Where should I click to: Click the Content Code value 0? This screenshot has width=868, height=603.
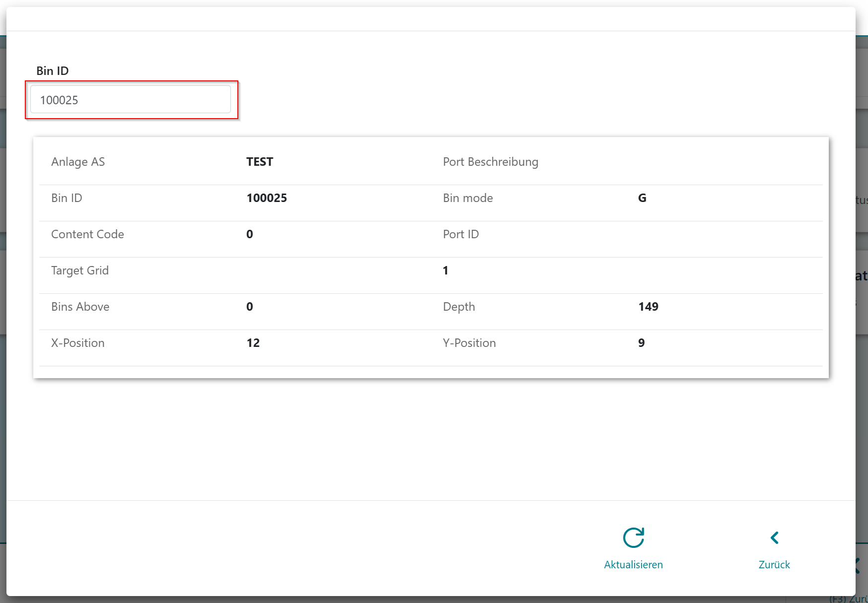pos(249,234)
